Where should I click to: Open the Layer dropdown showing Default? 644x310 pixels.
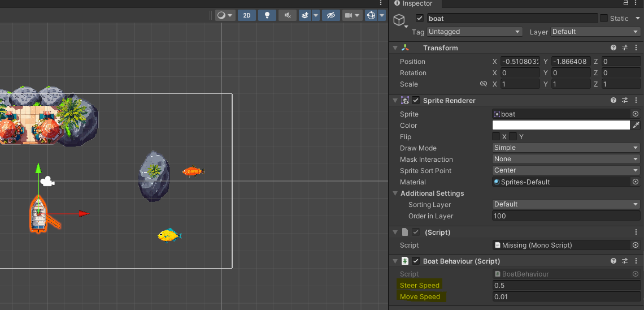click(595, 32)
